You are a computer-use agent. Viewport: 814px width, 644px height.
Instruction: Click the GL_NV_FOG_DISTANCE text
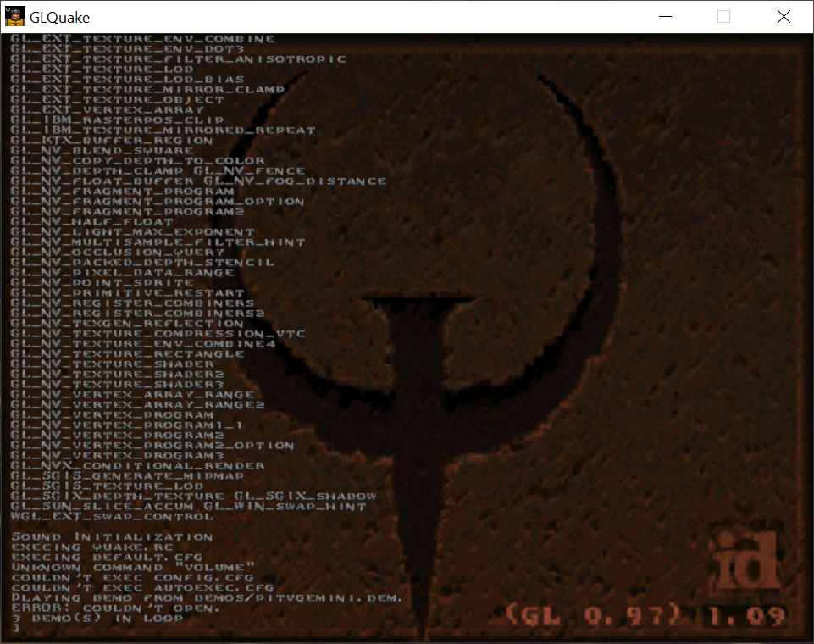point(296,181)
